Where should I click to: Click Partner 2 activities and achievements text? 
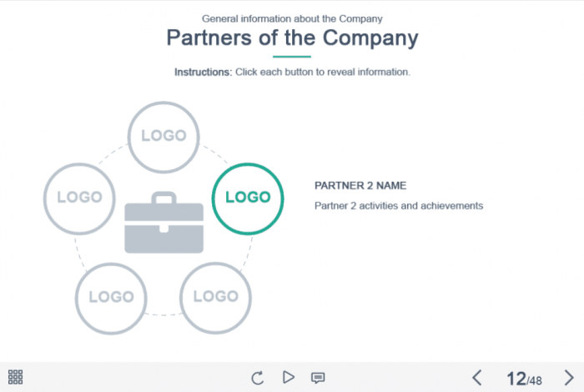point(399,205)
